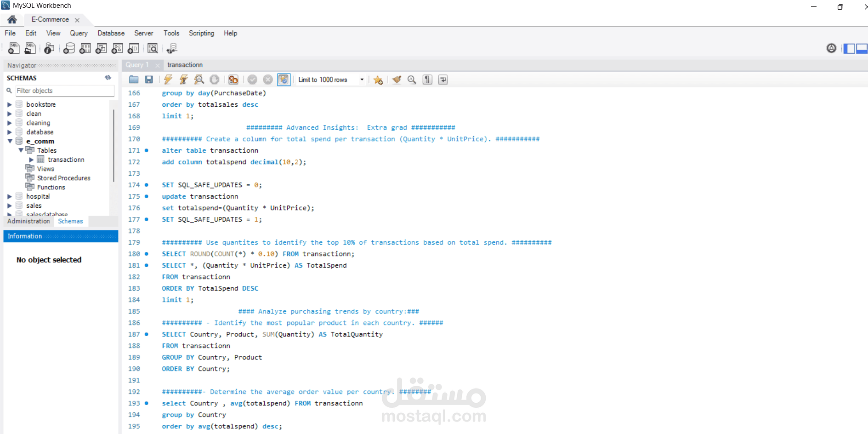Click the create new table icon
This screenshot has width=868, height=434.
pyautogui.click(x=85, y=48)
